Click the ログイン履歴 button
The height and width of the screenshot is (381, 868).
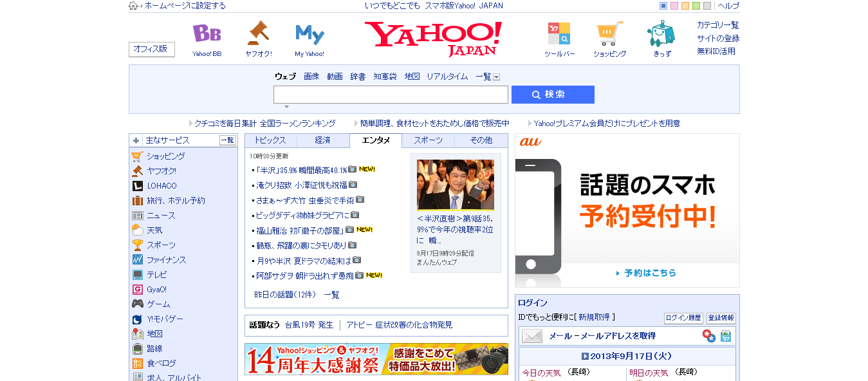click(683, 318)
